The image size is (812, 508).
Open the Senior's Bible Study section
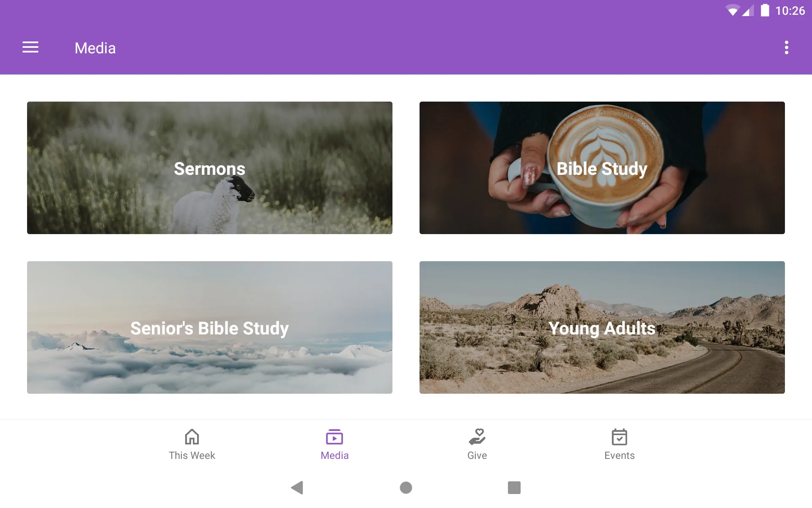coord(209,327)
